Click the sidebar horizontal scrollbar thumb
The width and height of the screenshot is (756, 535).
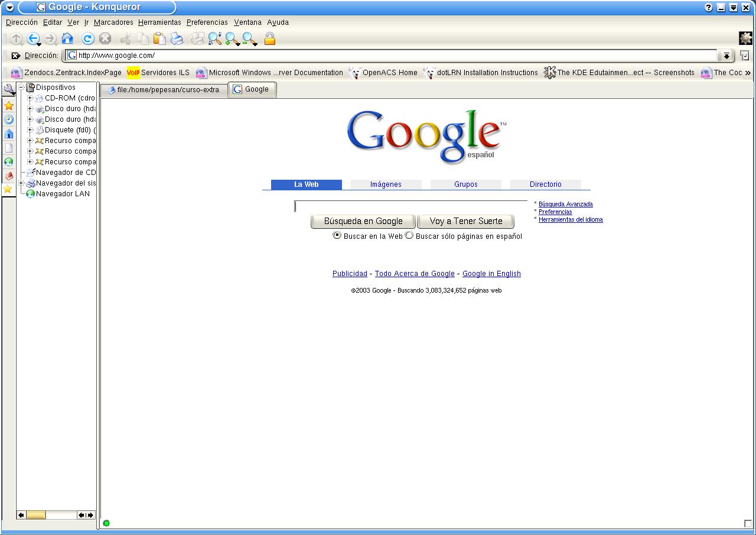tap(36, 515)
